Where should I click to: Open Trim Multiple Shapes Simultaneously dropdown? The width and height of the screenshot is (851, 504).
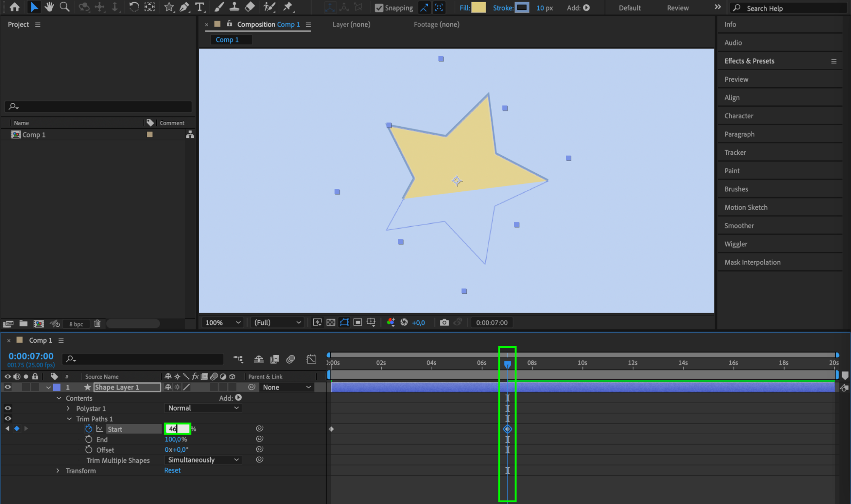(203, 460)
